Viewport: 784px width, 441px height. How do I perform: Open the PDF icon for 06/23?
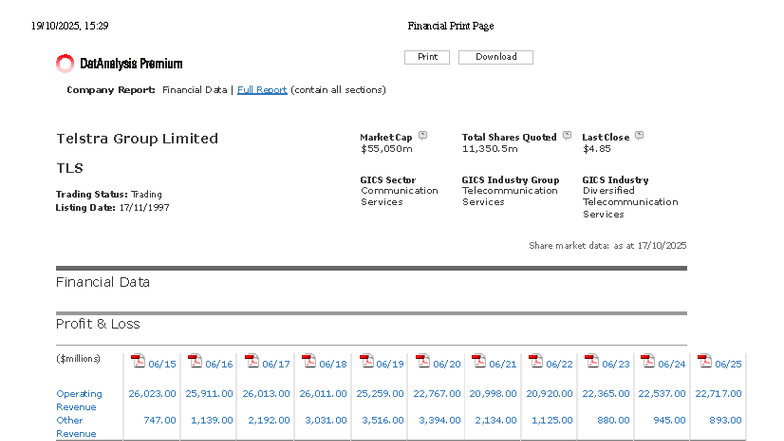pyautogui.click(x=592, y=361)
